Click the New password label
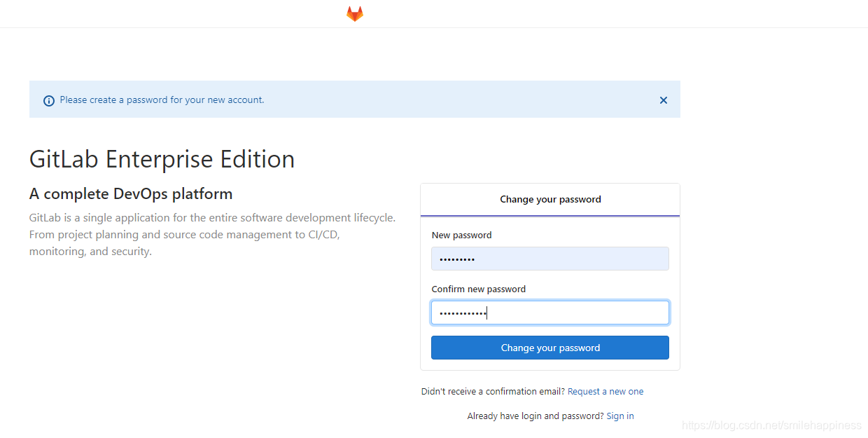Screen dimensions: 868x438 pos(461,235)
